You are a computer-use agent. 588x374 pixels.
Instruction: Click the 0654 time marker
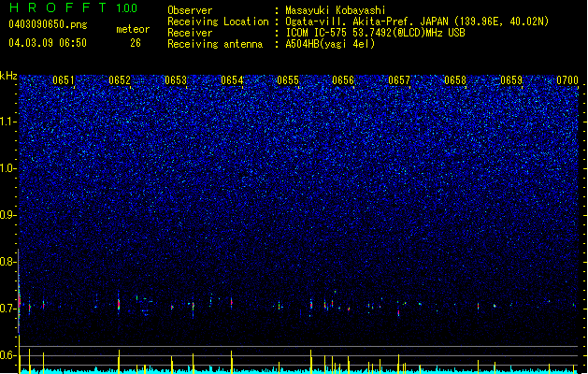coord(232,80)
